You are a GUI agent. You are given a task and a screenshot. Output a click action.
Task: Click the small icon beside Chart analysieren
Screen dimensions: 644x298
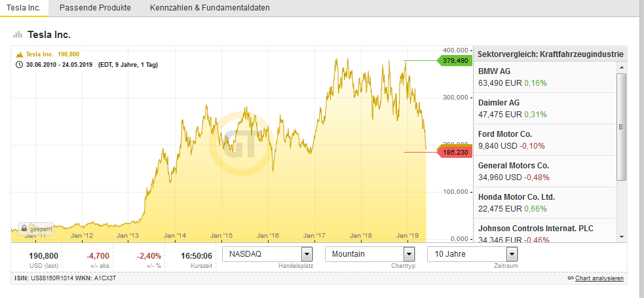tap(570, 279)
